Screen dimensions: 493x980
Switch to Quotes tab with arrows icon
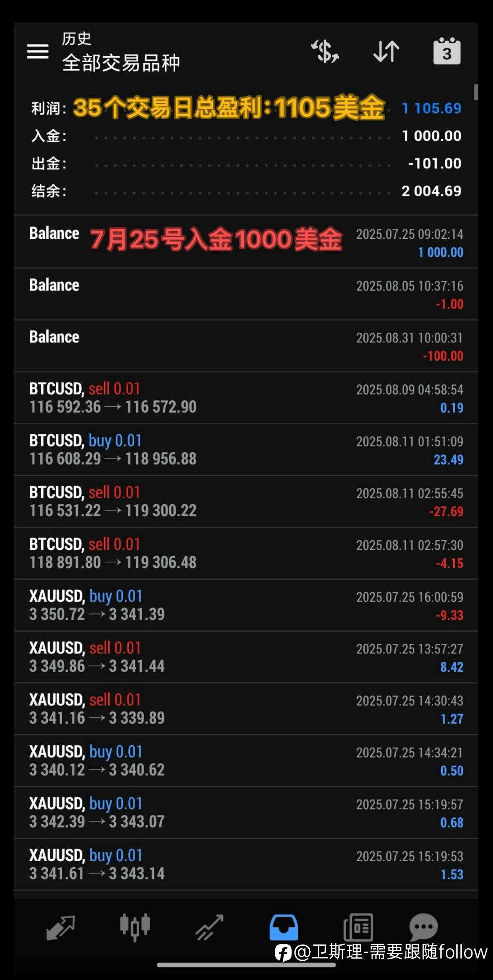click(61, 927)
